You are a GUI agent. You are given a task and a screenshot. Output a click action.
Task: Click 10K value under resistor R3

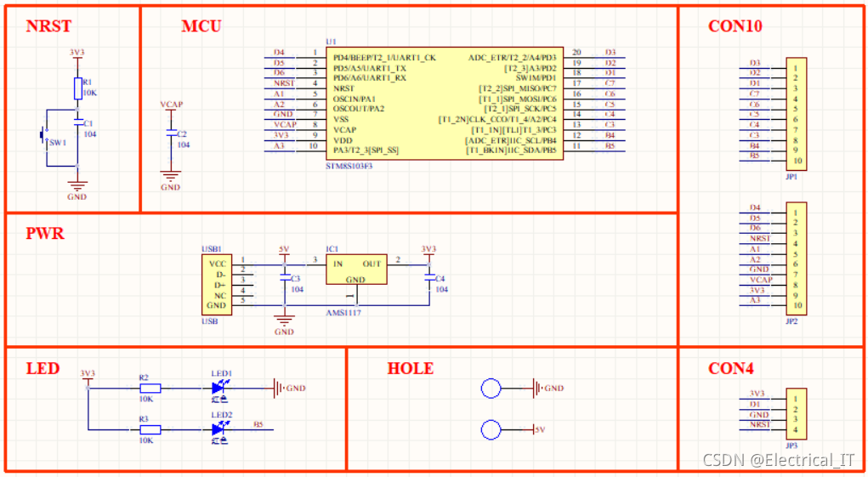click(x=146, y=440)
